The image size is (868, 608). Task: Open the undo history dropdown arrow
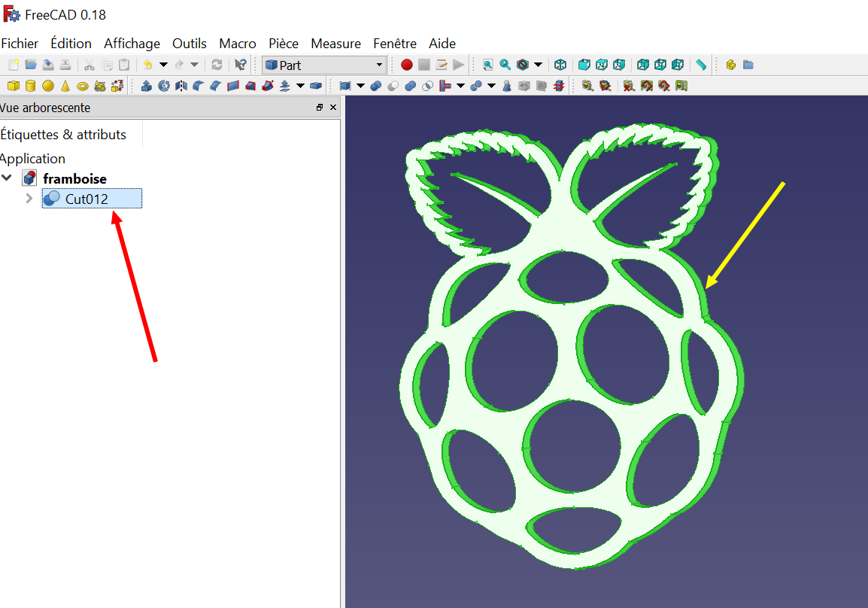pyautogui.click(x=164, y=65)
